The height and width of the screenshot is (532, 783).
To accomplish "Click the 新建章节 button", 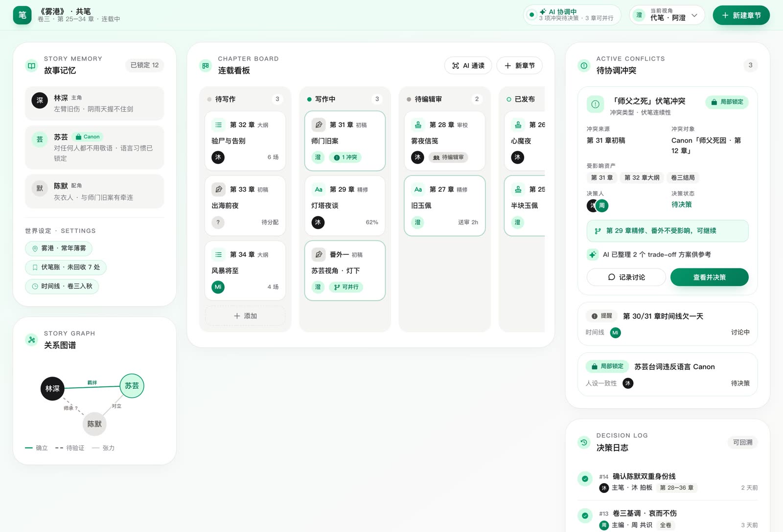I will [741, 15].
